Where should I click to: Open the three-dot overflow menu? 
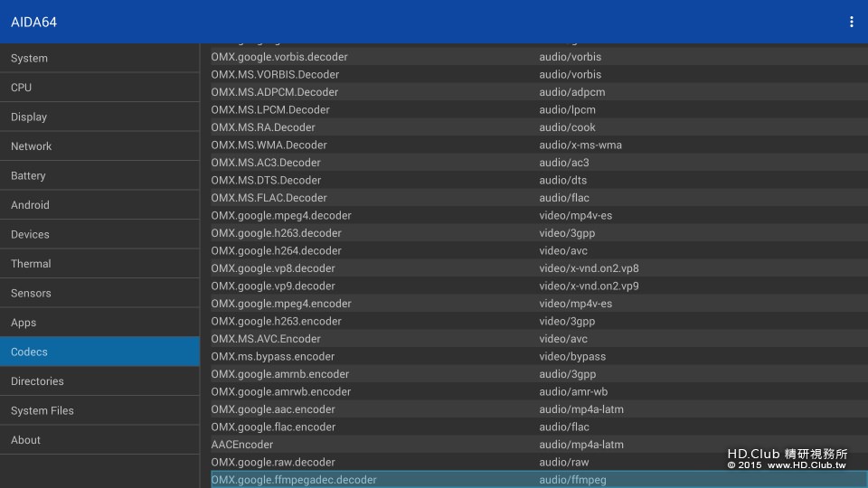pyautogui.click(x=852, y=22)
